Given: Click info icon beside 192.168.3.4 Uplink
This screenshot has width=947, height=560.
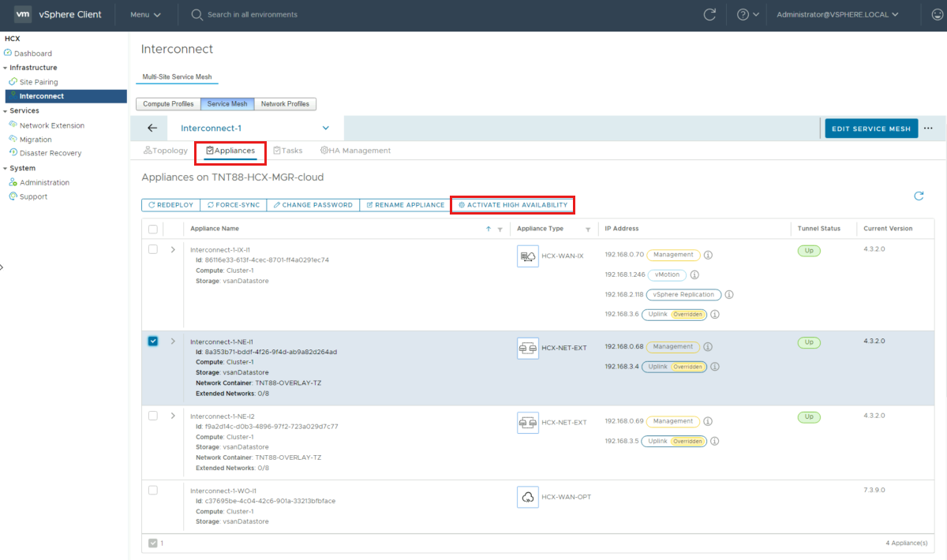Looking at the screenshot, I should coord(714,367).
